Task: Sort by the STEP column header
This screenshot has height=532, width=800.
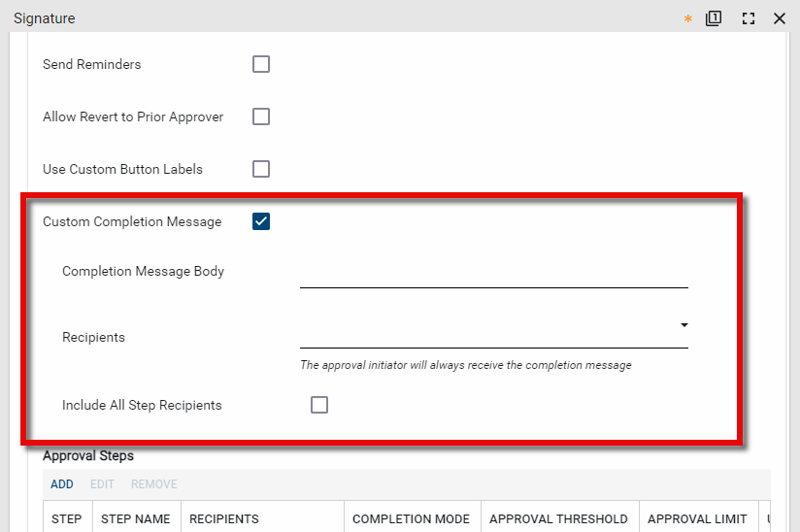Action: (67, 518)
